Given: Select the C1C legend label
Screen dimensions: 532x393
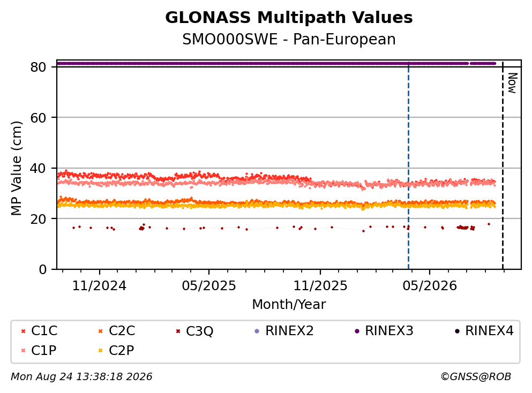Looking at the screenshot, I should pos(44,330).
